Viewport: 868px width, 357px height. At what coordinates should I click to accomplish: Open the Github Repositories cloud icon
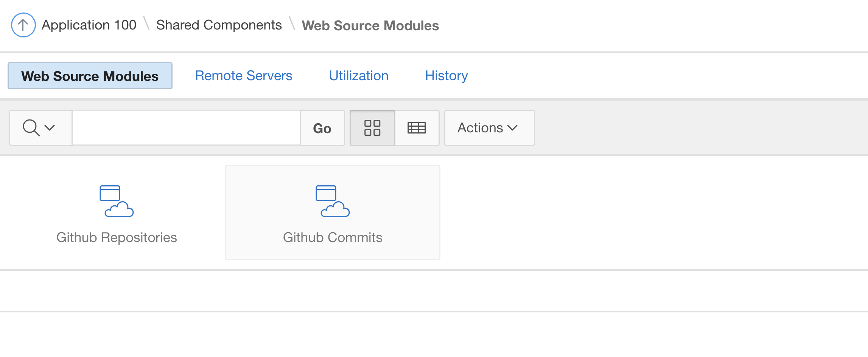pos(117,201)
